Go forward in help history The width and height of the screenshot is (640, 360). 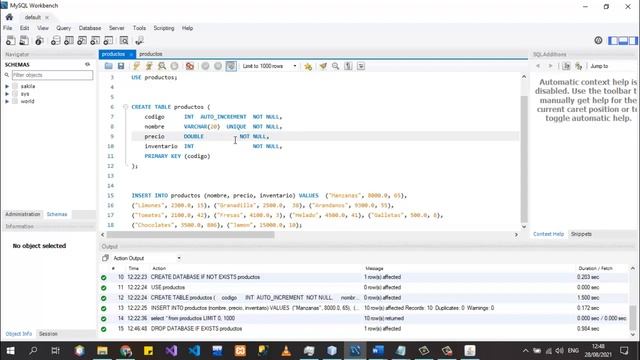click(x=550, y=66)
